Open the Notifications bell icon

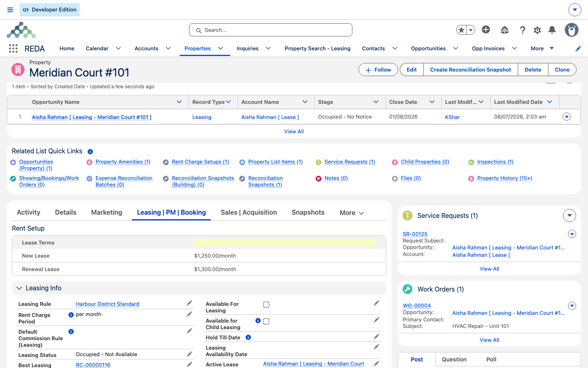pyautogui.click(x=552, y=29)
